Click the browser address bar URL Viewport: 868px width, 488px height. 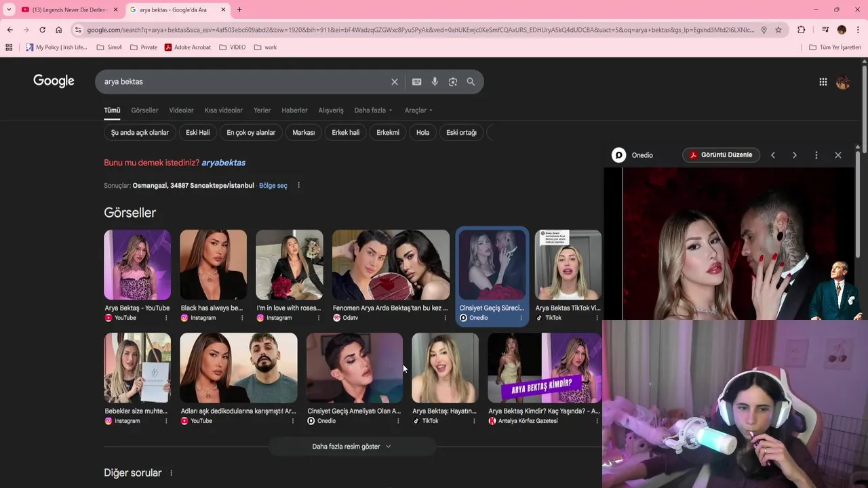click(420, 30)
